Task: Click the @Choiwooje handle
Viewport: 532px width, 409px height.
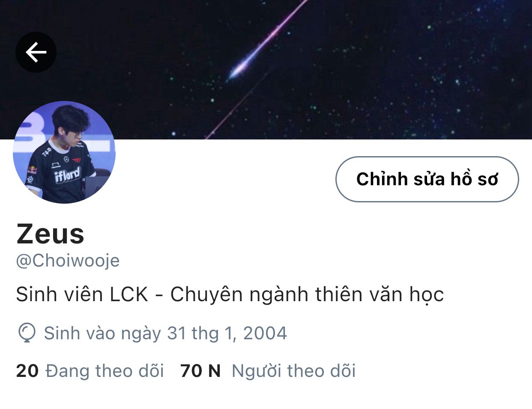Action: pyautogui.click(x=68, y=261)
